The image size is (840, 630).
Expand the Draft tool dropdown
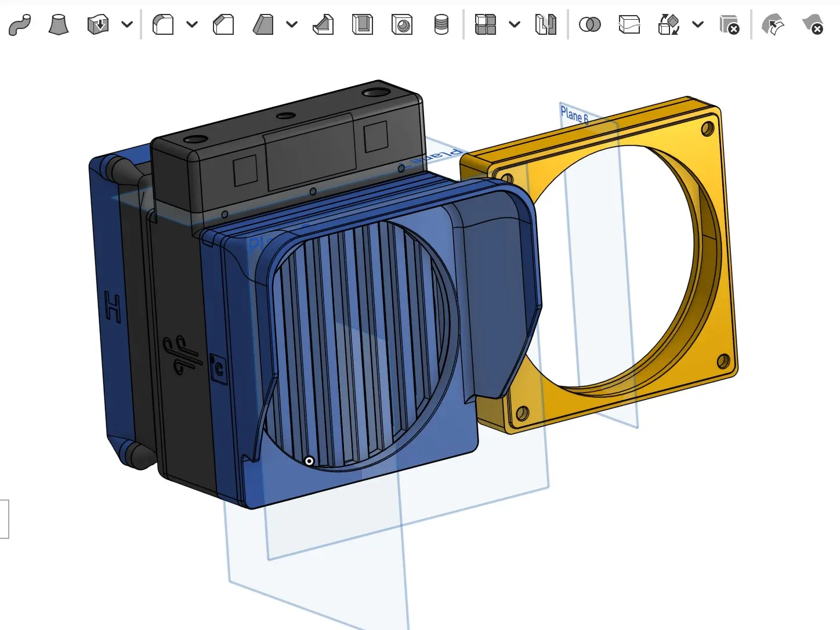pyautogui.click(x=292, y=24)
